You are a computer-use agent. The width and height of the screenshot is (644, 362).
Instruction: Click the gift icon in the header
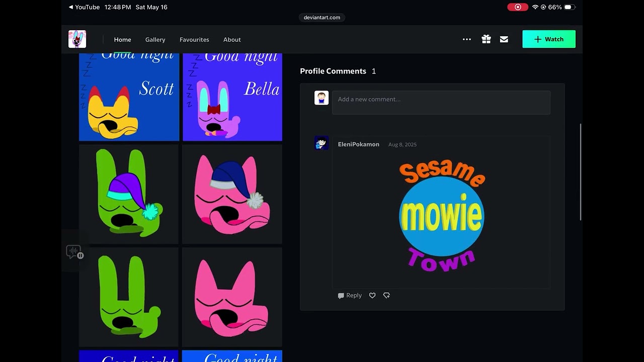pos(486,39)
